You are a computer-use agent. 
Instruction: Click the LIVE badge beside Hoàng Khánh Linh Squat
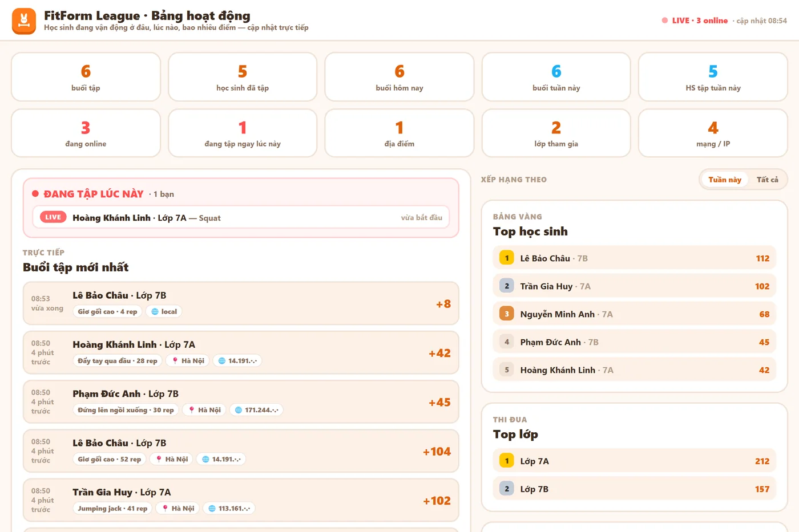(x=53, y=217)
